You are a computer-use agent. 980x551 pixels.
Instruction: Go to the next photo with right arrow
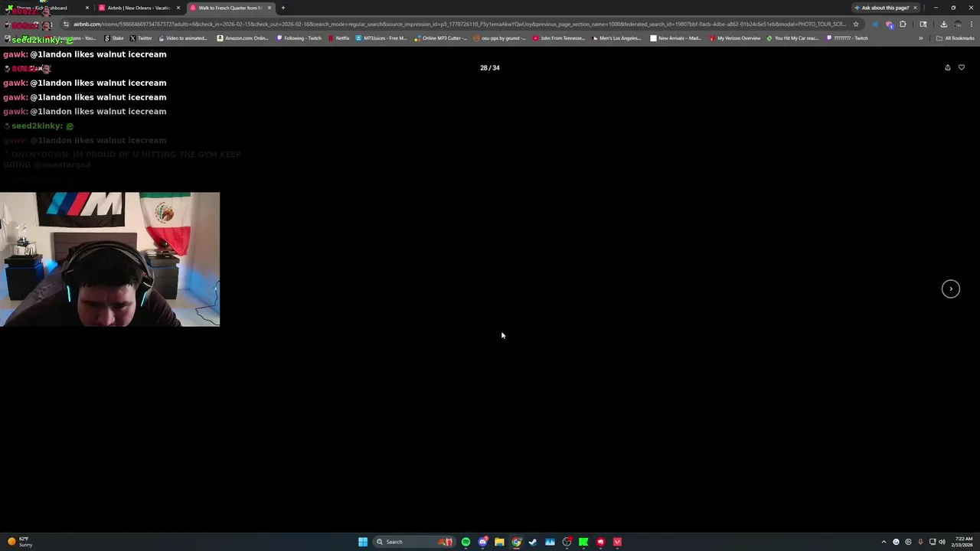coord(950,289)
